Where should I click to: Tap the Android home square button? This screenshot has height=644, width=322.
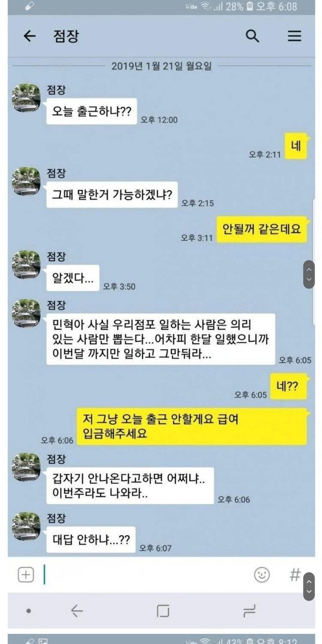coord(163,611)
